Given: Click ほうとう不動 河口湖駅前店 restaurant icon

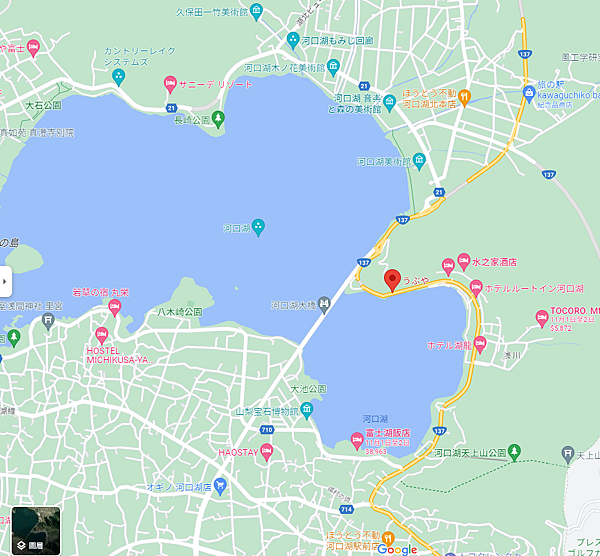Looking at the screenshot, I should pyautogui.click(x=388, y=538).
